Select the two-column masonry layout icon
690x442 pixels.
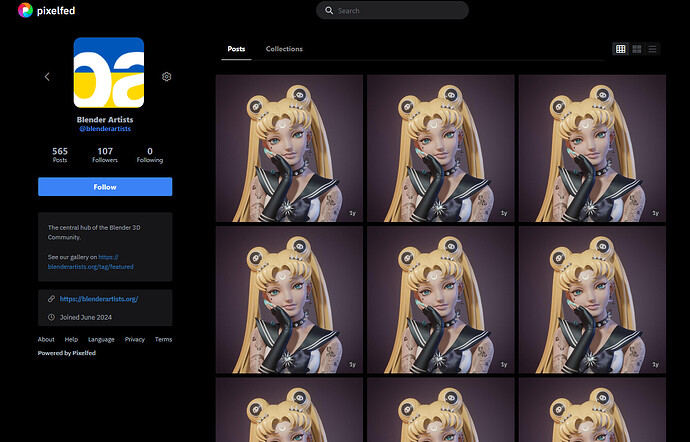[x=636, y=49]
